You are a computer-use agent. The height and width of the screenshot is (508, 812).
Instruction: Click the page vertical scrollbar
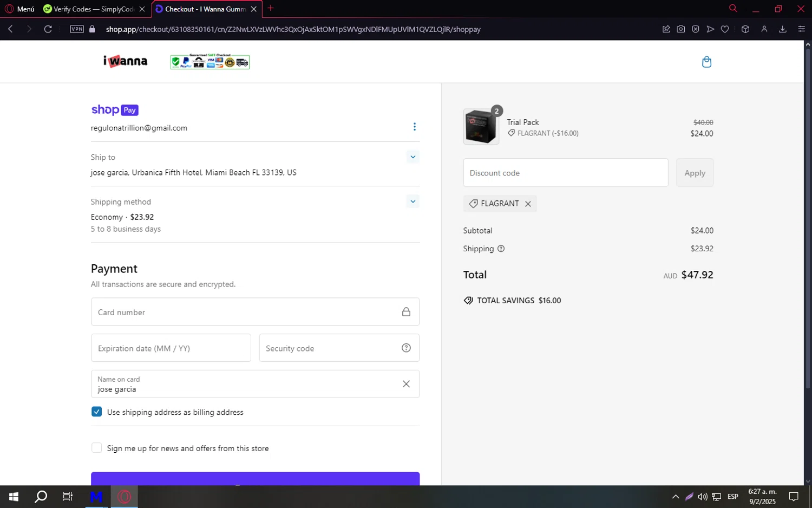(x=808, y=219)
